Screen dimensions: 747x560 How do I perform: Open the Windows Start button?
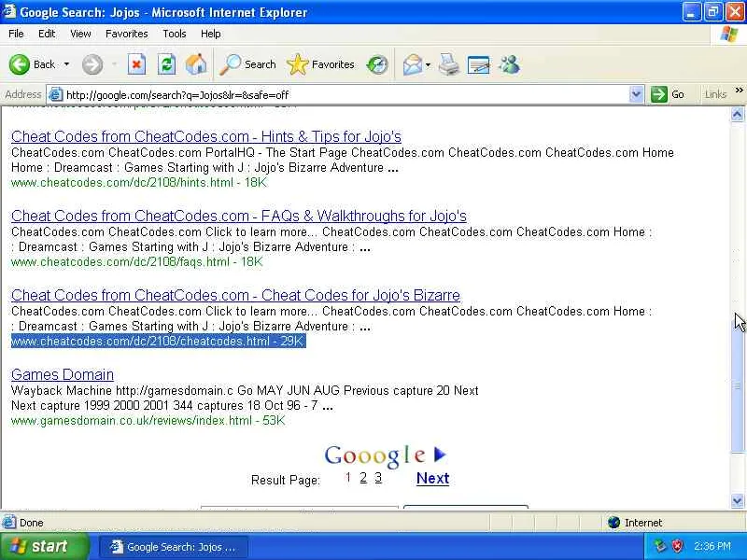tap(44, 546)
